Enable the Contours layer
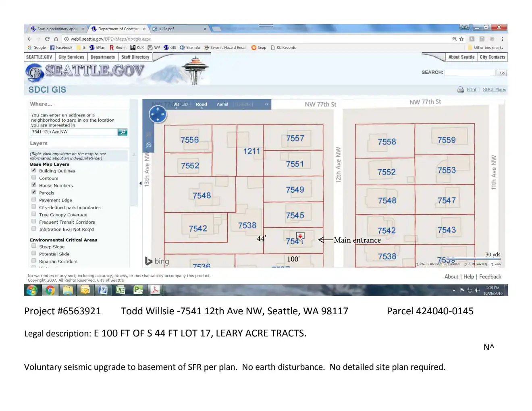 (x=34, y=178)
